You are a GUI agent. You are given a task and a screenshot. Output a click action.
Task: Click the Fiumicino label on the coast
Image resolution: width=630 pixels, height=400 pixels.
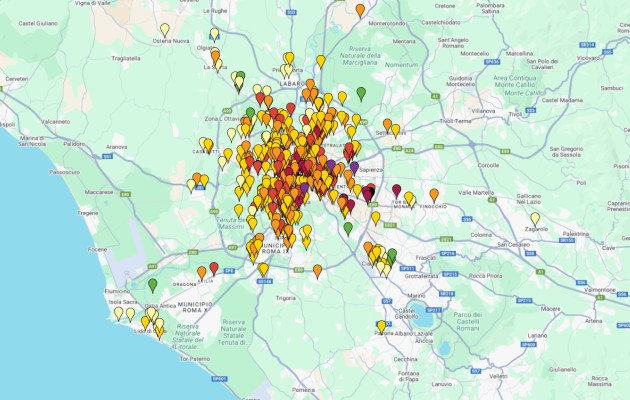pyautogui.click(x=119, y=291)
